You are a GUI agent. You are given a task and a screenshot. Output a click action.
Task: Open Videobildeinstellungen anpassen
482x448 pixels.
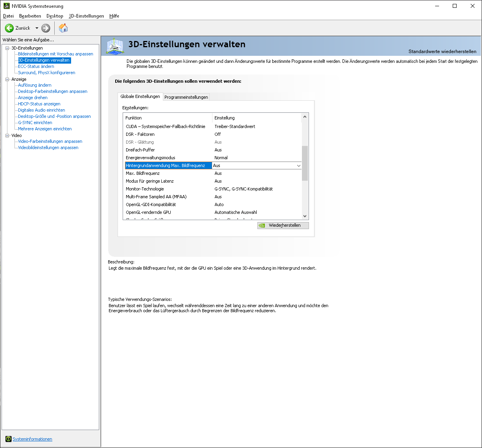pyautogui.click(x=48, y=148)
